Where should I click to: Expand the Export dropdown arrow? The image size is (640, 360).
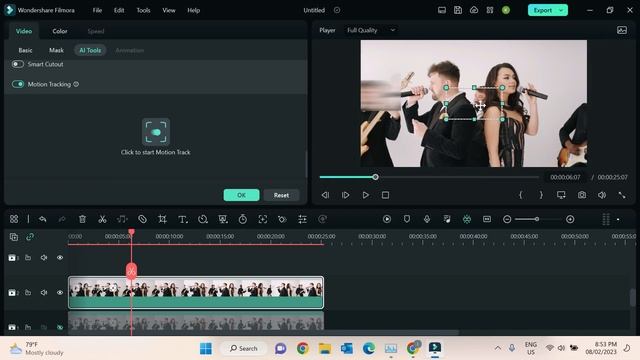point(561,10)
